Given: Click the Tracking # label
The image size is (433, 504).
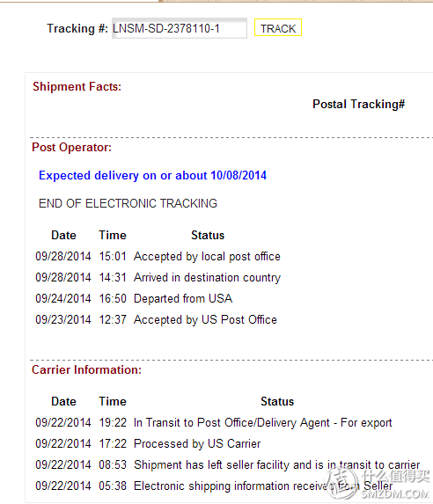Looking at the screenshot, I should click(77, 28).
